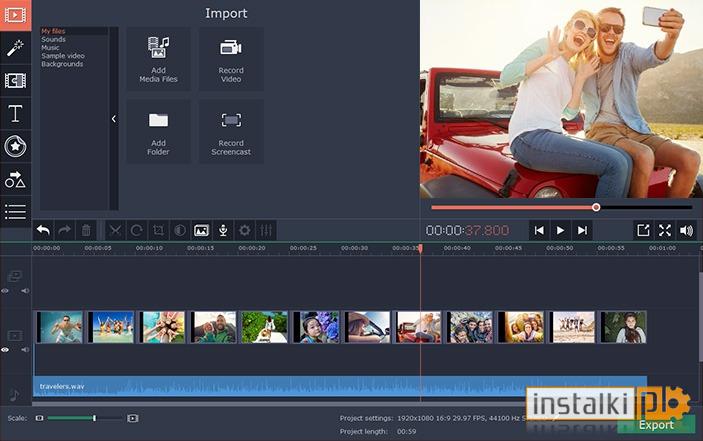Click the timeline playhead marker
The height and width of the screenshot is (441, 703).
[420, 248]
